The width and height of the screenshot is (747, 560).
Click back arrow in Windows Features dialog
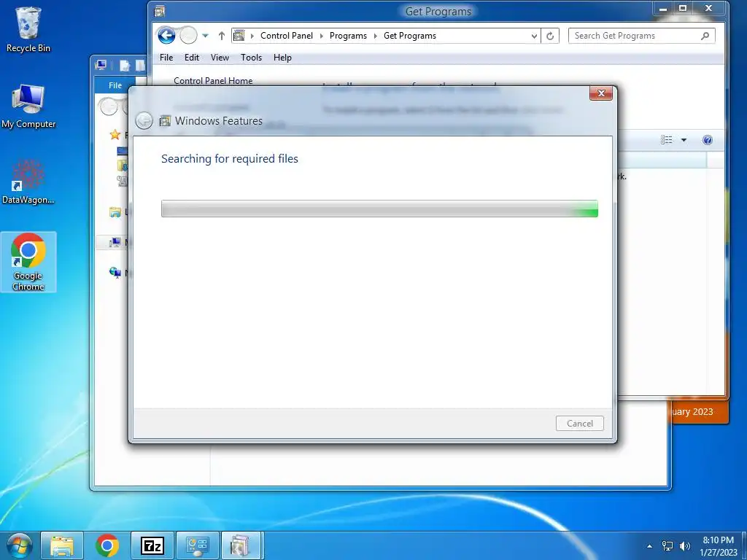click(x=144, y=121)
